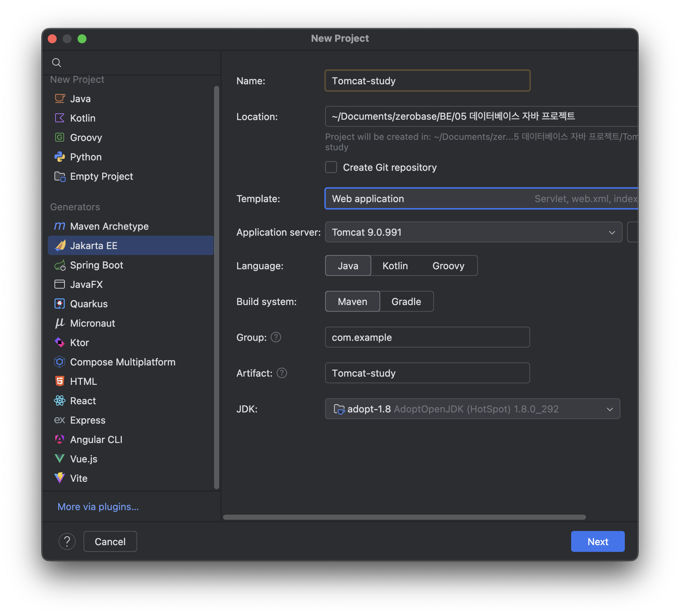680x616 pixels.
Task: Select Angular CLI generator row
Action: click(x=131, y=439)
